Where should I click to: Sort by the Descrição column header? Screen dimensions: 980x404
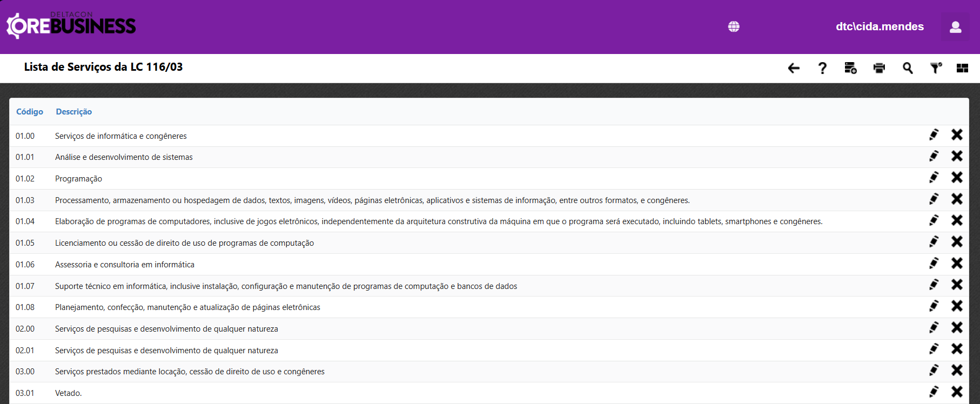74,112
